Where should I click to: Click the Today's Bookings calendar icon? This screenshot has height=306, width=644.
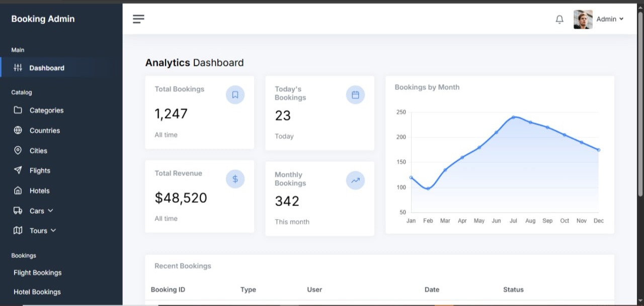pos(355,94)
